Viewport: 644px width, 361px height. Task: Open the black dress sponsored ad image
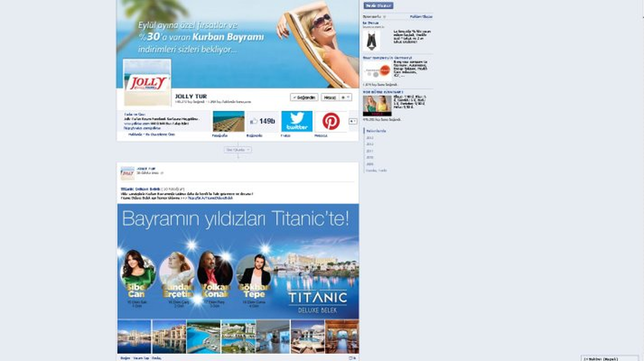click(371, 40)
